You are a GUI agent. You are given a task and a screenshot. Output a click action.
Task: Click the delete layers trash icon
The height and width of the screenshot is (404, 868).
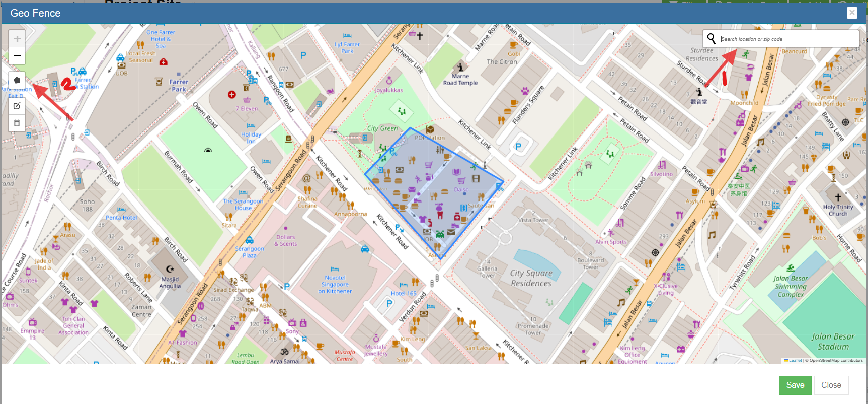coord(17,123)
